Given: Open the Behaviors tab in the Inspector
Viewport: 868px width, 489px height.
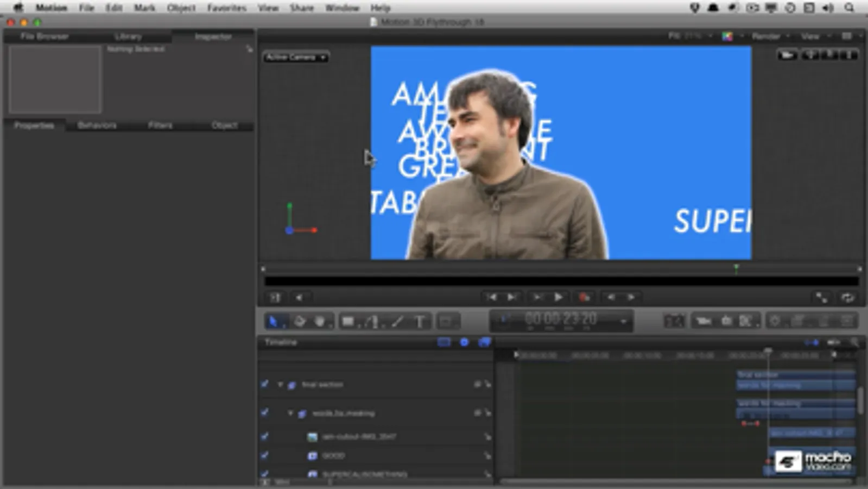Looking at the screenshot, I should [x=97, y=126].
